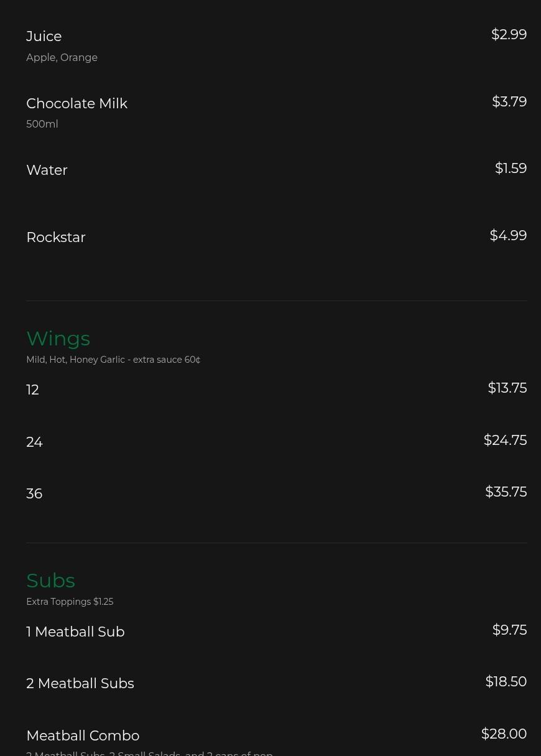
Task: Choose the 2 Meatball Subs item
Action: (x=80, y=684)
